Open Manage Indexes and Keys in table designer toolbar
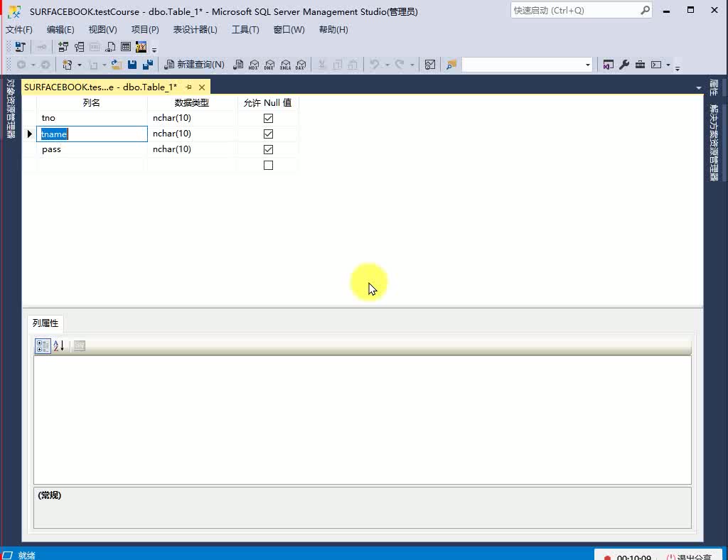This screenshot has height=560, width=728. [x=78, y=47]
